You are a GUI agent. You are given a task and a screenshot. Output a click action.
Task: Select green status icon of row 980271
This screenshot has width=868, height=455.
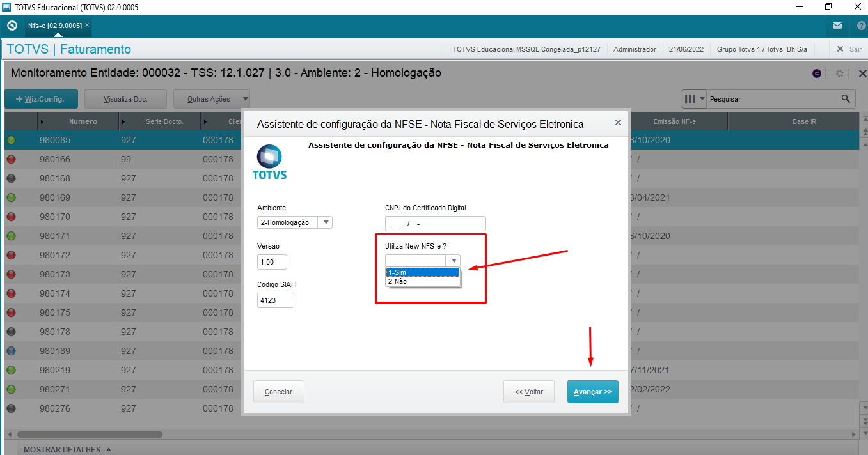pyautogui.click(x=12, y=389)
